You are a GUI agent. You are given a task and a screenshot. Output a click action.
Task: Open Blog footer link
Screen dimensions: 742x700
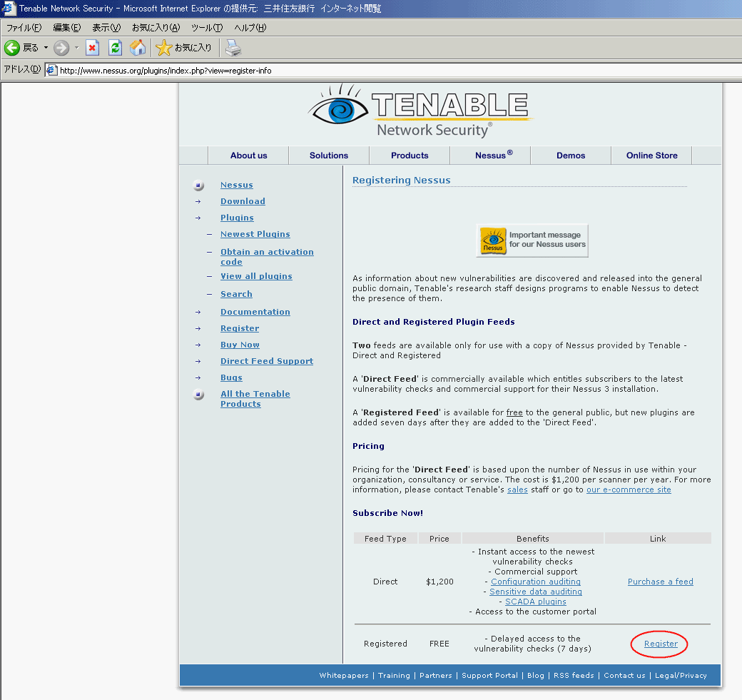click(536, 675)
